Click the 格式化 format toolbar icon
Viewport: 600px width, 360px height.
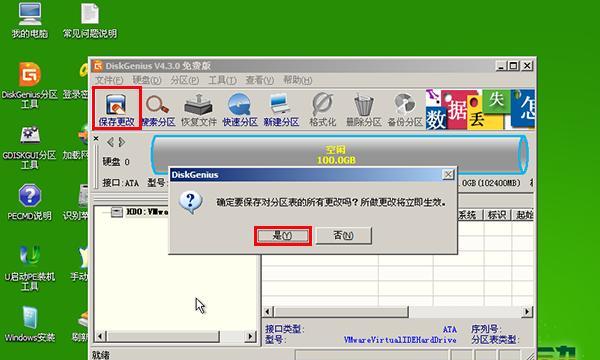click(322, 110)
